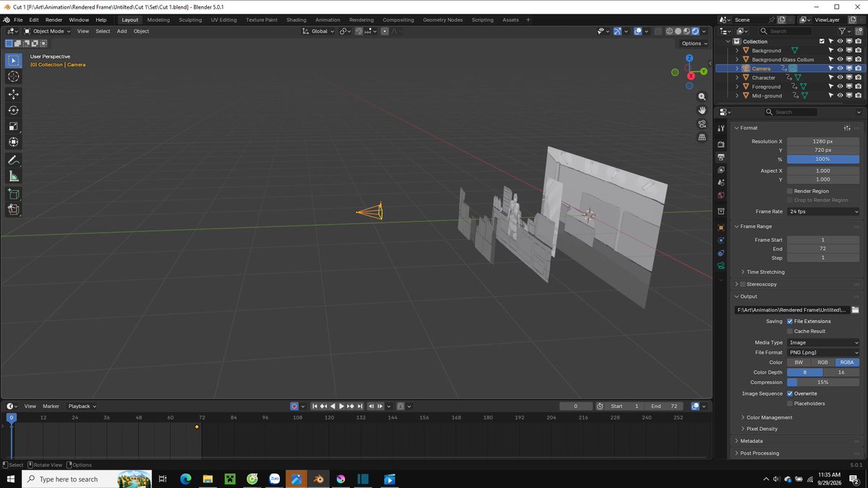Image resolution: width=868 pixels, height=488 pixels.
Task: Activate the Scale tool
Action: point(14,127)
